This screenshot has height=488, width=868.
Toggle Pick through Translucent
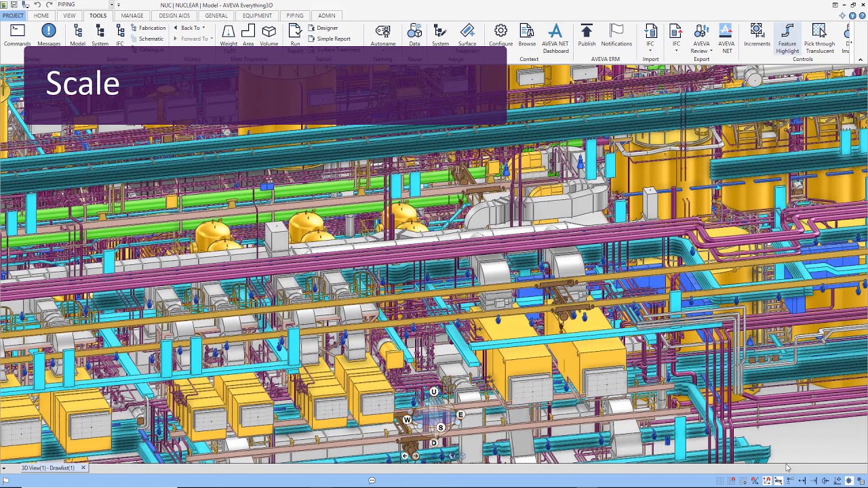(819, 39)
